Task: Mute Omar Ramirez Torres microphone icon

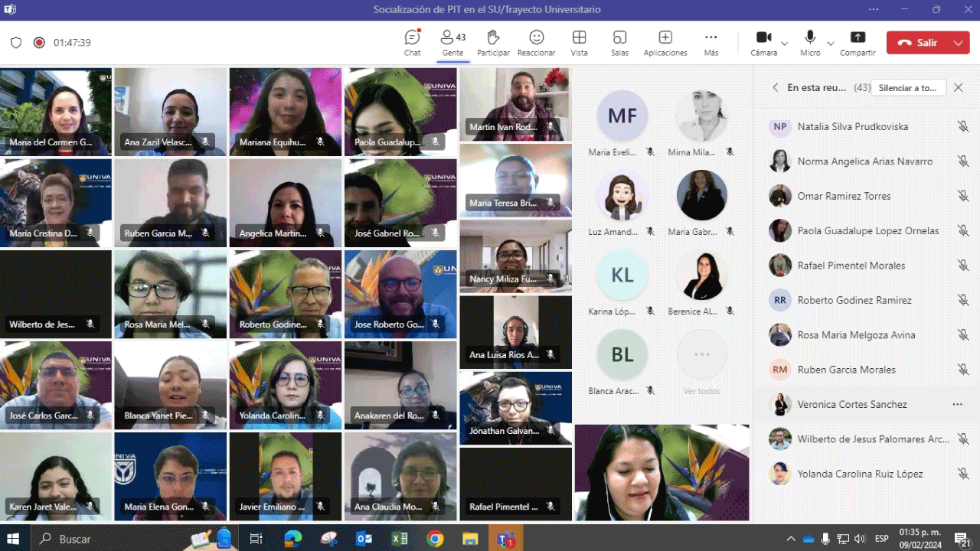Action: pos(963,196)
